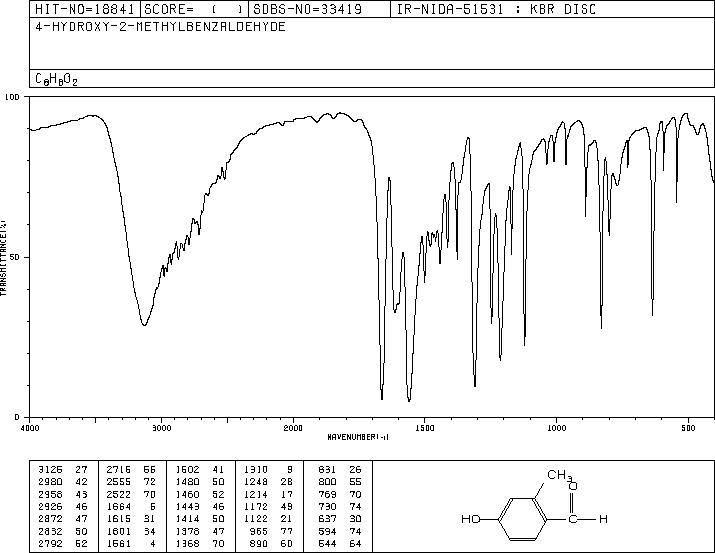715x553 pixels.
Task: Select peak 1460 in the peak table
Action: [187, 494]
